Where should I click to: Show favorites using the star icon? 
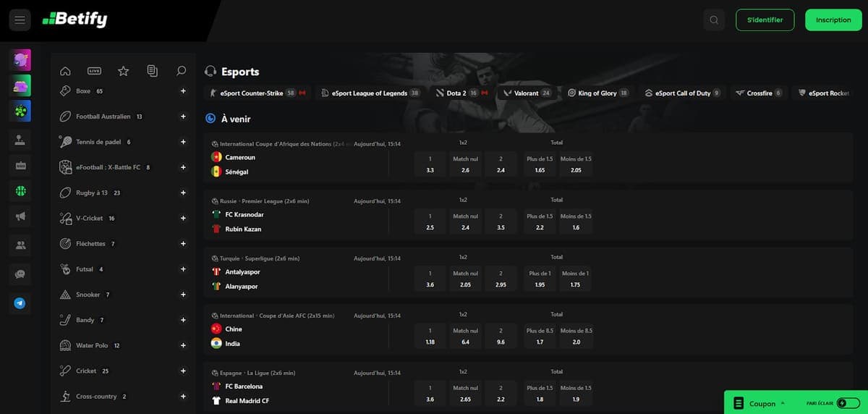point(123,71)
